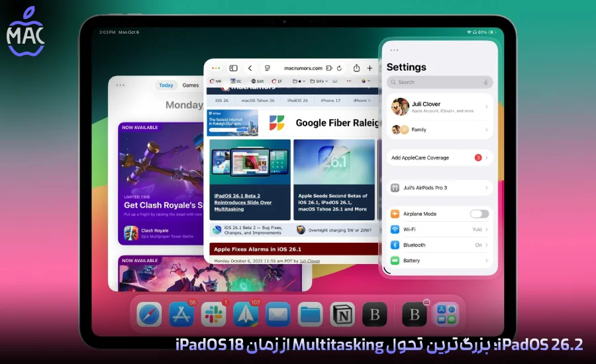Screen dimensions: 596x364
Task: Tap Add AppleCare Coverage red badge
Action: 478,158
